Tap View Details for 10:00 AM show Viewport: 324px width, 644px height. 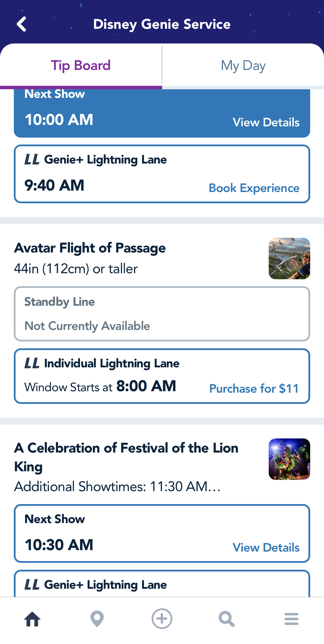(x=266, y=122)
